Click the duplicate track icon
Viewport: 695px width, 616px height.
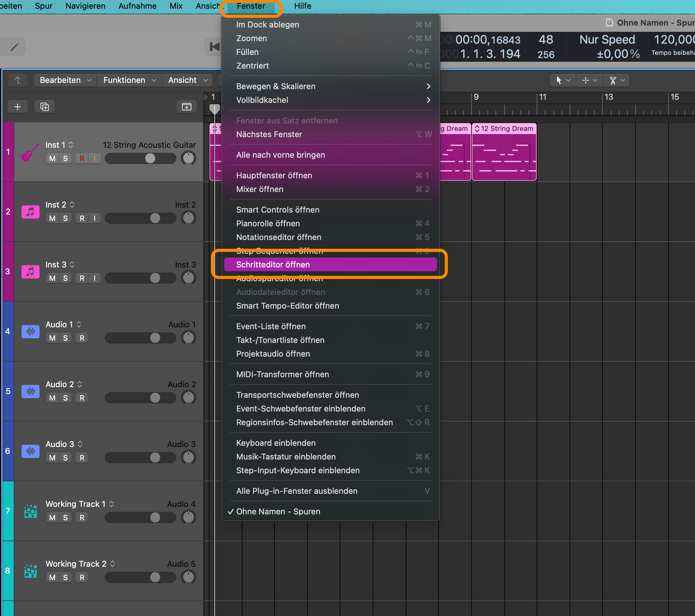[x=45, y=107]
